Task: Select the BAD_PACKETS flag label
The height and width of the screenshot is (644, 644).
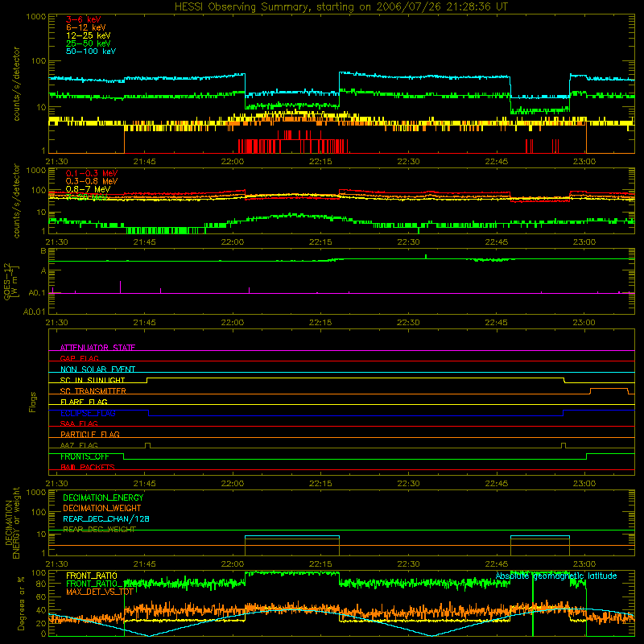Action: click(88, 467)
